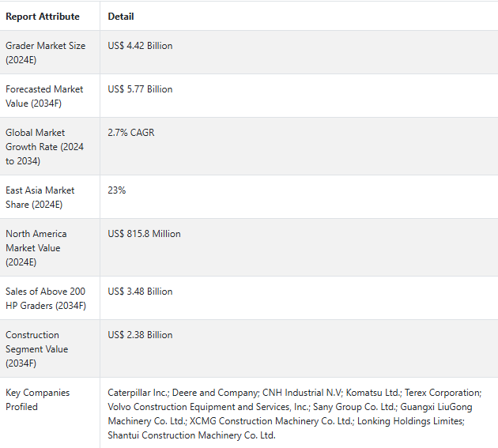Screen dimensions: 498x448
Task: Select the Key Companies Profiled label
Action: (x=37, y=400)
